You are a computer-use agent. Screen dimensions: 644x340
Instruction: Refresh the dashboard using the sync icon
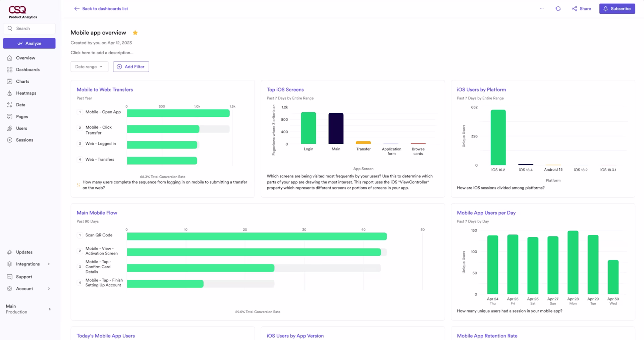point(558,8)
